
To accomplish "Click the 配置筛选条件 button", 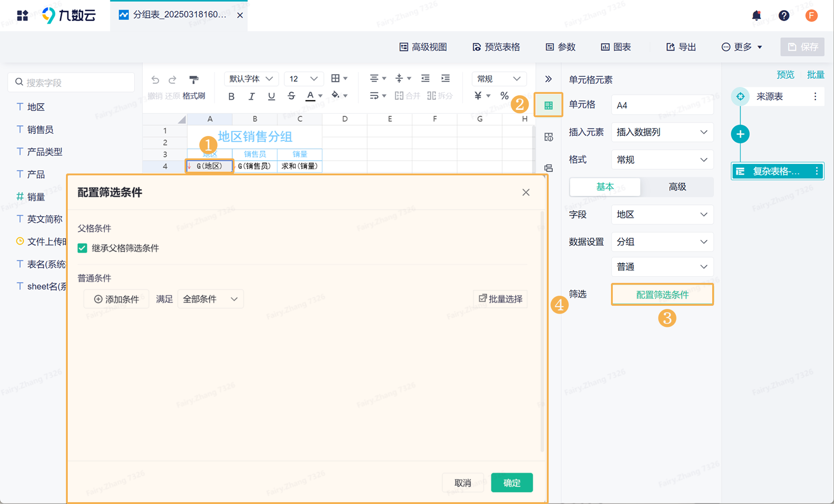I will (x=662, y=295).
